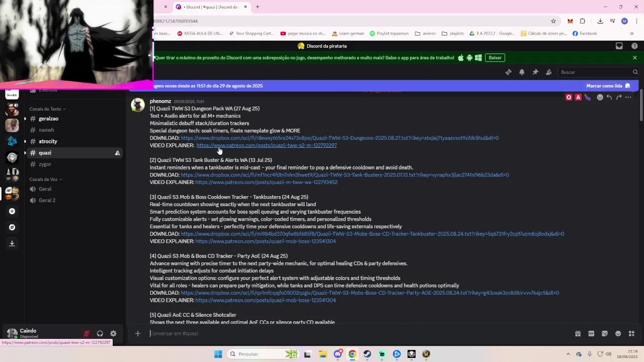The height and width of the screenshot is (362, 644).
Task: Open Patreon link quazii-m-tww-wa-122793452
Action: pos(266,182)
